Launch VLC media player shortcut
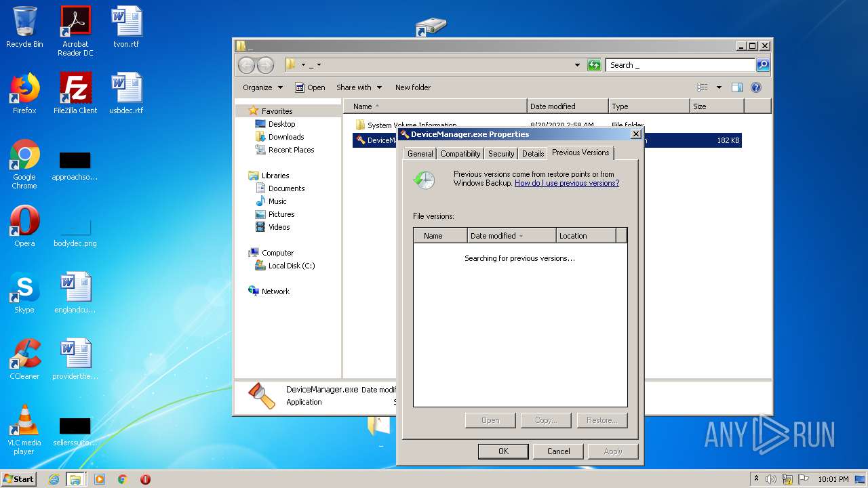 (24, 430)
